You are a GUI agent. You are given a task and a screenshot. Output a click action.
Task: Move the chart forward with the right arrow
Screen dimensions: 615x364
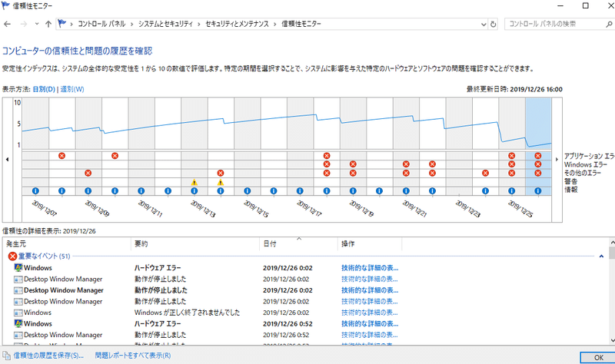pos(557,160)
